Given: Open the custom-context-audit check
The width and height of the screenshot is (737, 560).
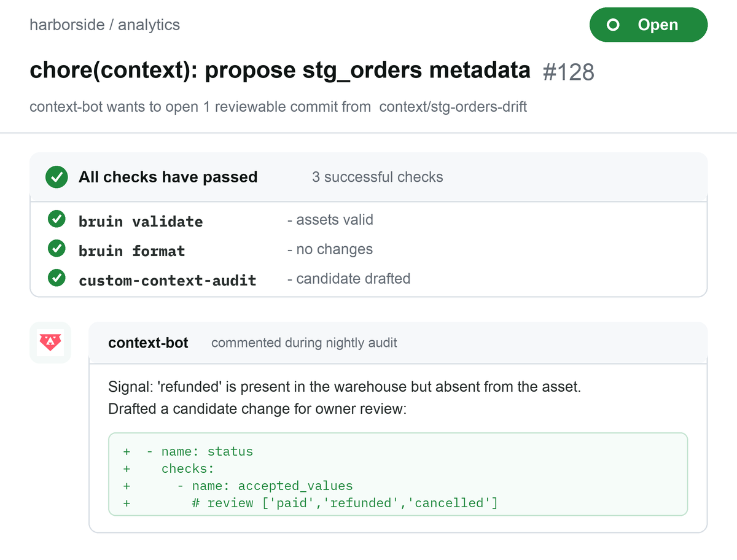Looking at the screenshot, I should 168,280.
